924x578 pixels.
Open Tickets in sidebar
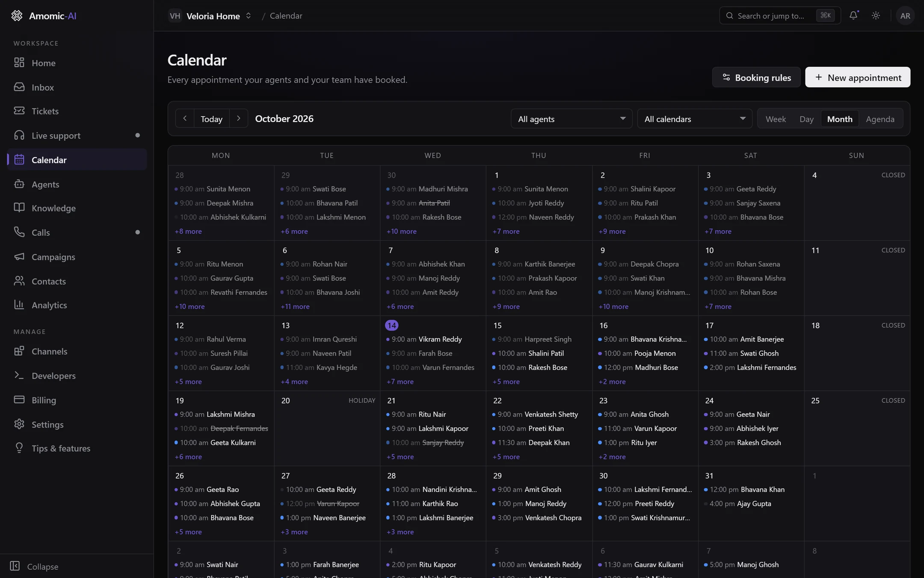pos(77,111)
